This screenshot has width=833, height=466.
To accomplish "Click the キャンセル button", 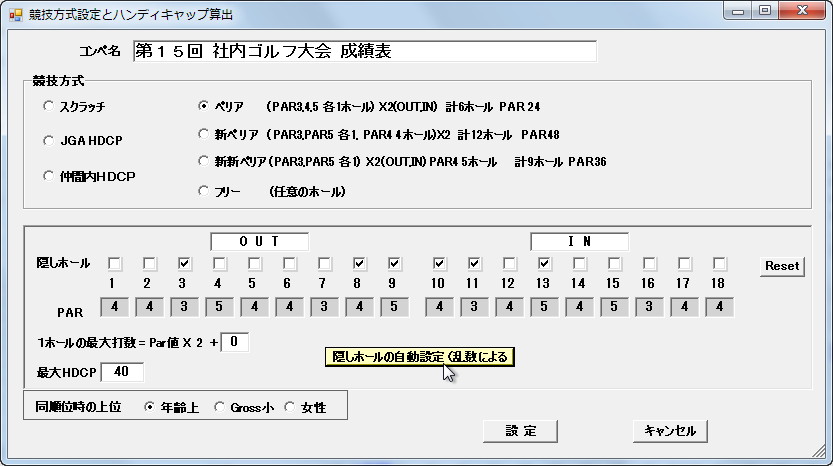I will click(x=670, y=431).
